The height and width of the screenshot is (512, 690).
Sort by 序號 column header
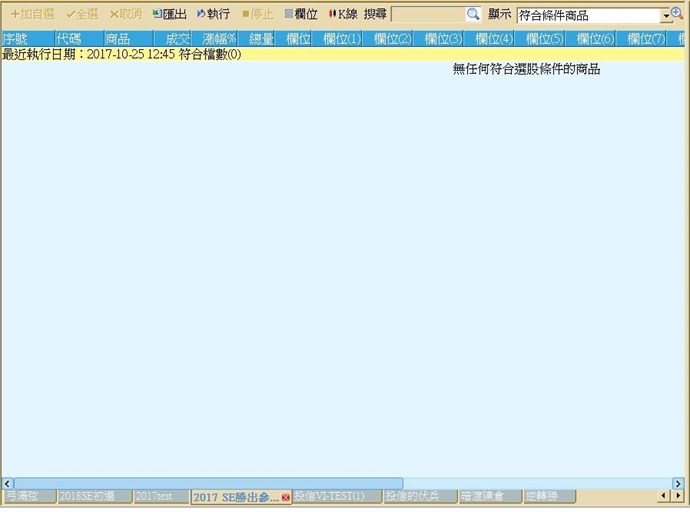point(28,39)
